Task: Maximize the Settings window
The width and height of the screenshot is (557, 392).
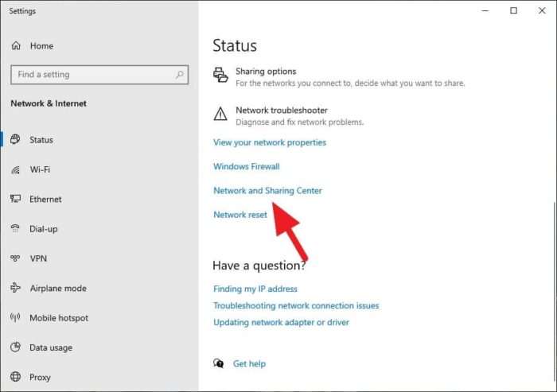Action: coord(513,10)
